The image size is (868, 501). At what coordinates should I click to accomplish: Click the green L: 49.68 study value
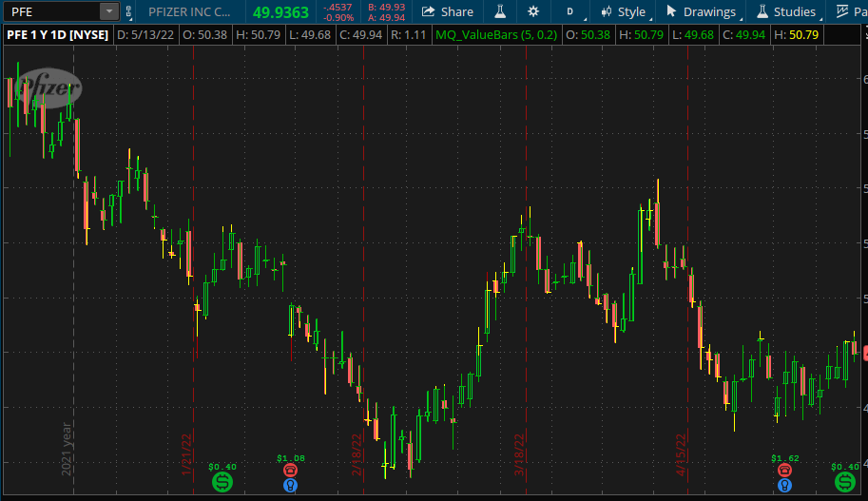click(x=693, y=35)
